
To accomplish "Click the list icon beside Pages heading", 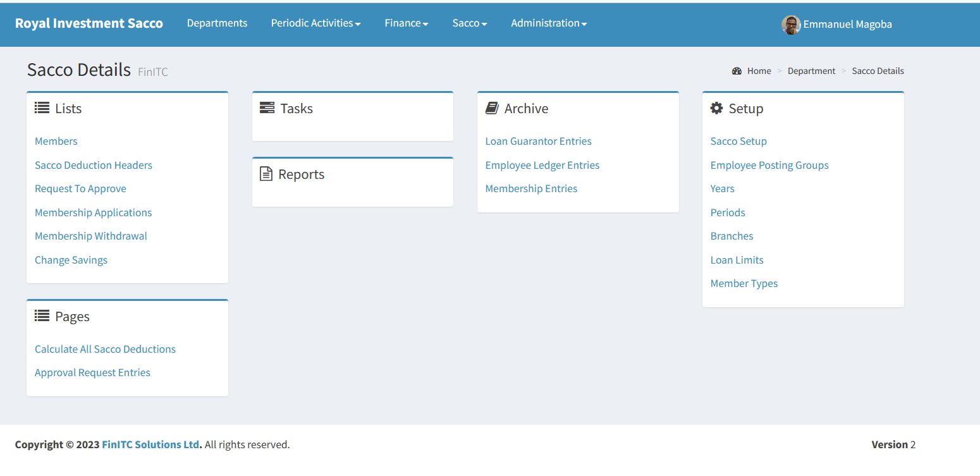I will pos(42,316).
